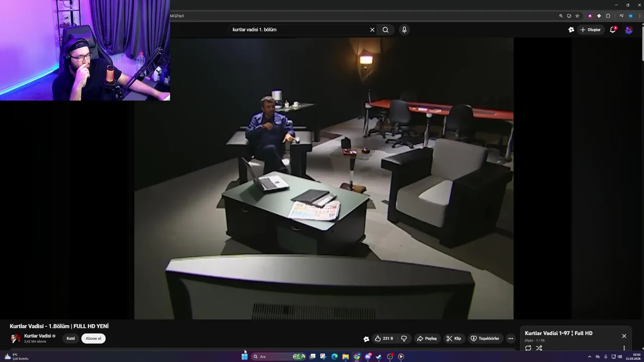Dislike the video with thumbs-down

click(404, 338)
